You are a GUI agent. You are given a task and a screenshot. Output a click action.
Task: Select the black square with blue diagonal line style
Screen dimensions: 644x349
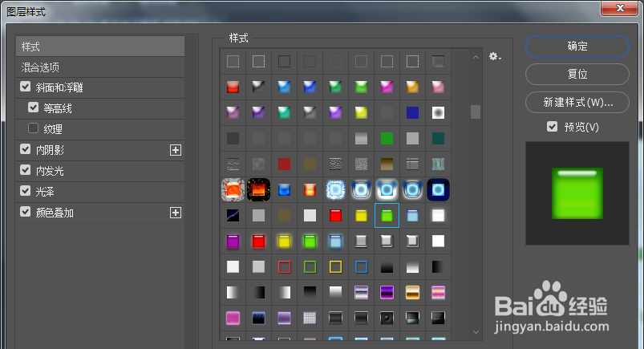233,215
